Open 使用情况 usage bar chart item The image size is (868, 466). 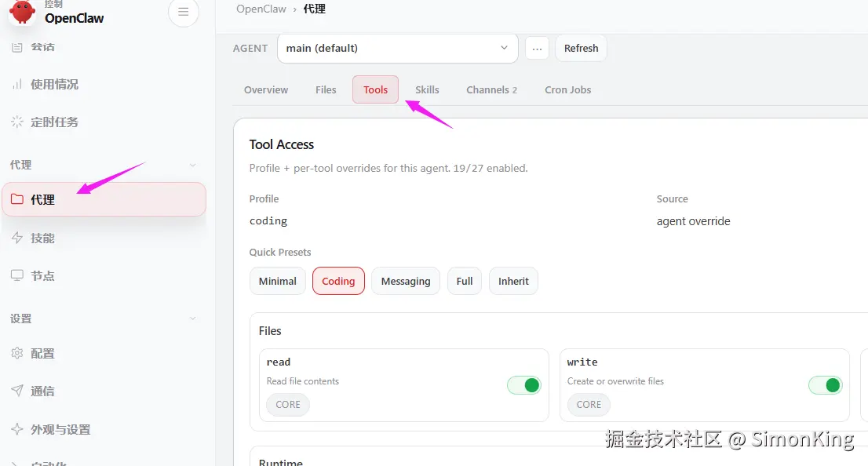click(104, 84)
